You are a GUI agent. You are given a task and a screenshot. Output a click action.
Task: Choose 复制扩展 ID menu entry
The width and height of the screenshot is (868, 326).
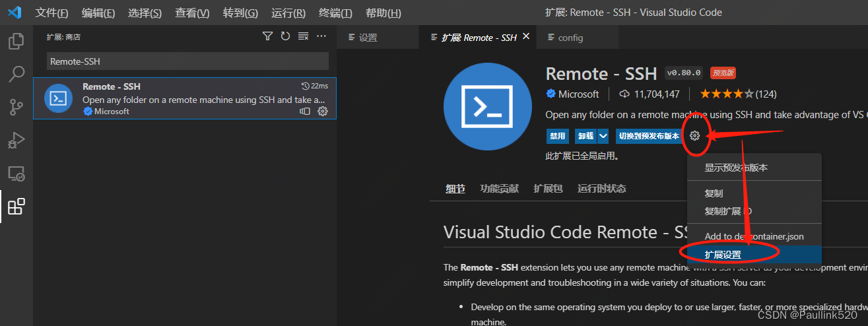(x=754, y=211)
